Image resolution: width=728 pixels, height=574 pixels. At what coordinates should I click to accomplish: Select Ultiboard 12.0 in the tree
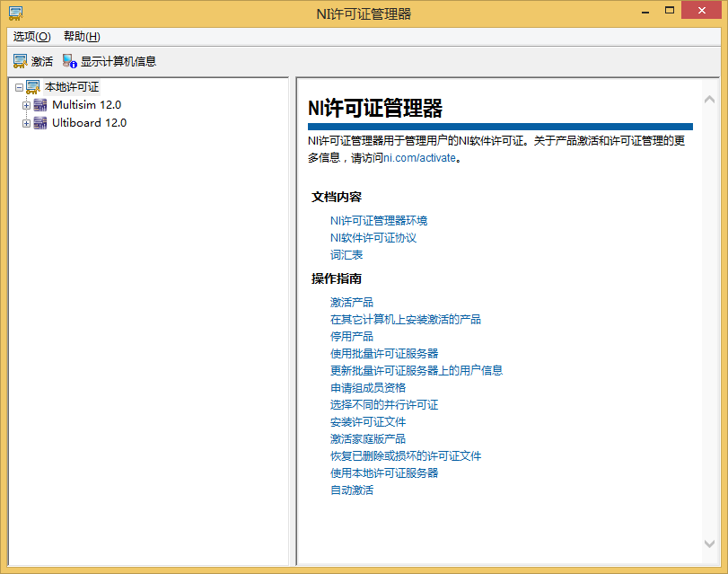click(x=89, y=123)
